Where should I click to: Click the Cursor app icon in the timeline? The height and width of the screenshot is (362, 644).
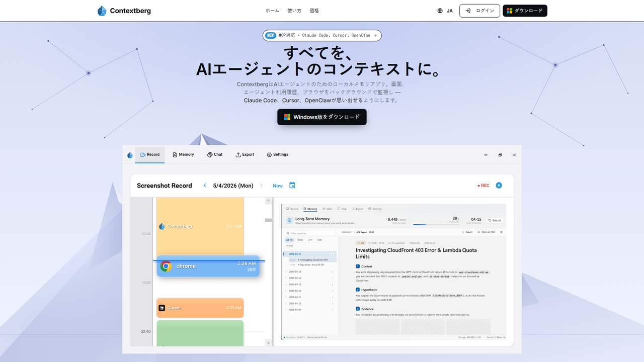[162, 308]
